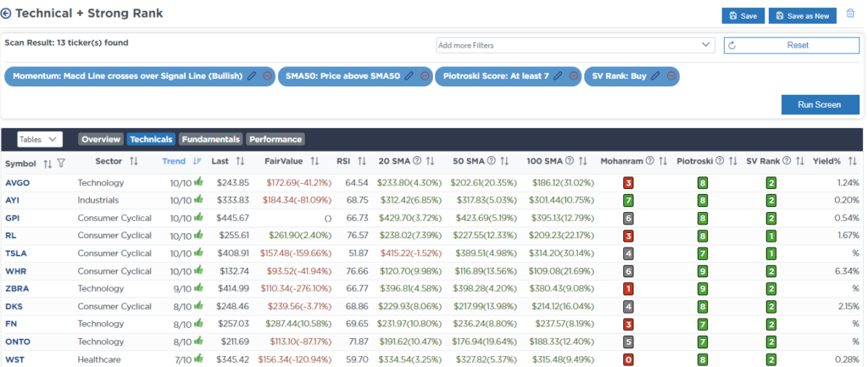Sort table by SV Rank
This screenshot has width=868, height=367.
click(799, 161)
